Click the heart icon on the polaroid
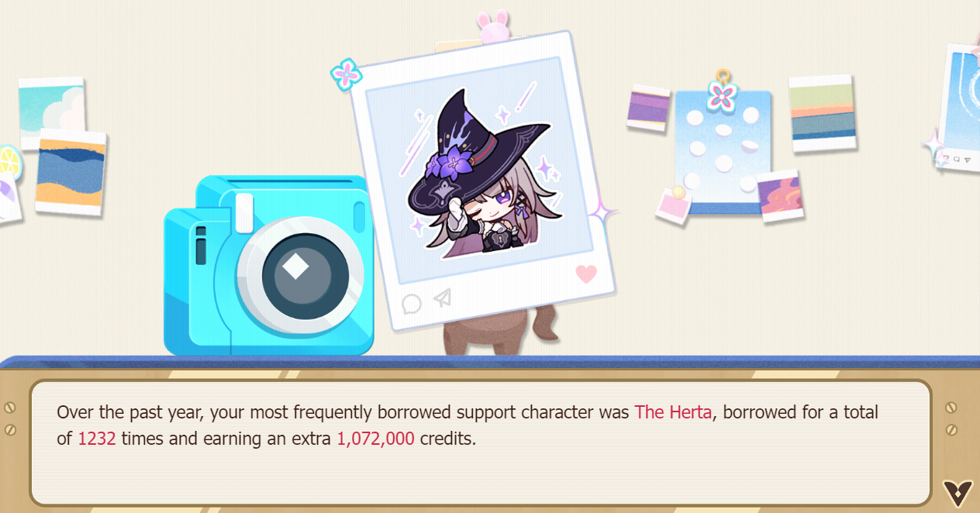This screenshot has height=513, width=980. point(586,274)
